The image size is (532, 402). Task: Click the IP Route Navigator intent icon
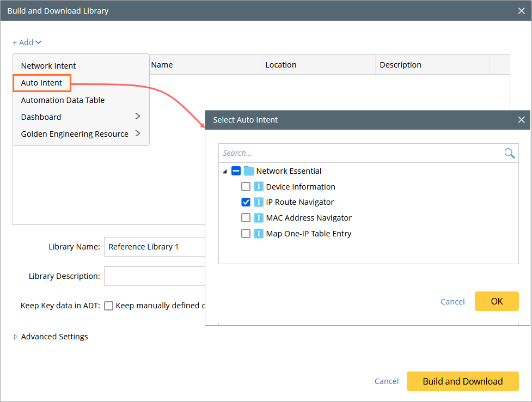[259, 202]
